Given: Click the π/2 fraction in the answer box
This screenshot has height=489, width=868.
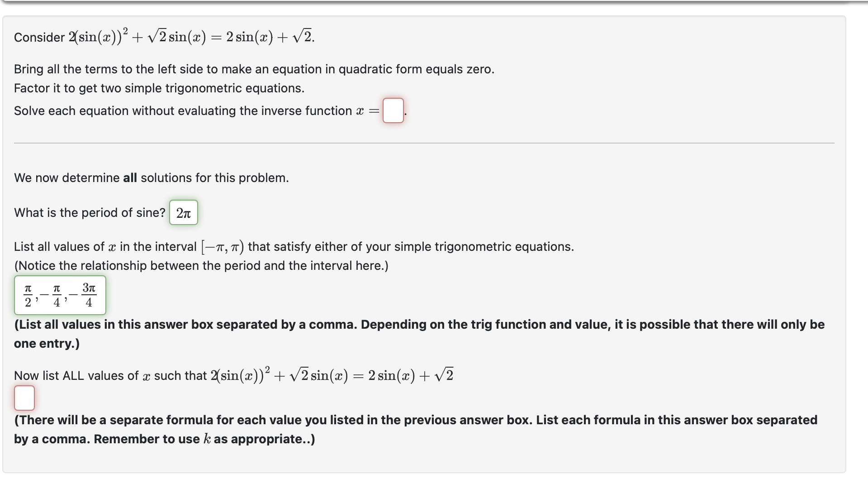Looking at the screenshot, I should pos(28,295).
